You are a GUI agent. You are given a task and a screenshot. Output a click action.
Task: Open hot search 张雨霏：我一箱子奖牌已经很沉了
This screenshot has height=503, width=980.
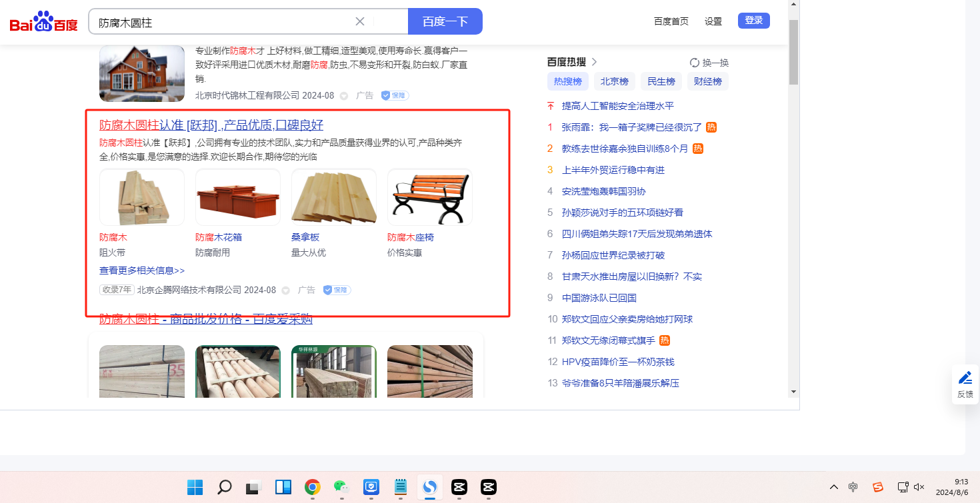coord(632,127)
